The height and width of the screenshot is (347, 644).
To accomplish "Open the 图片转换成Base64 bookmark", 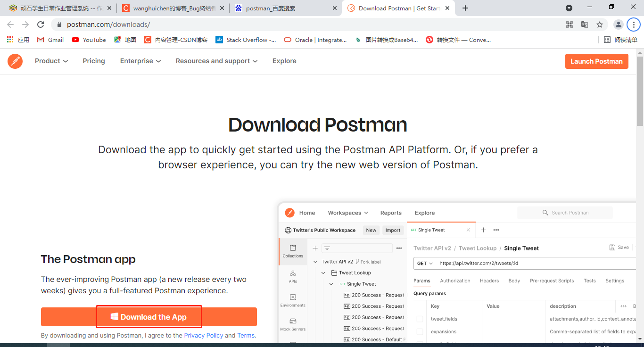I will point(386,40).
